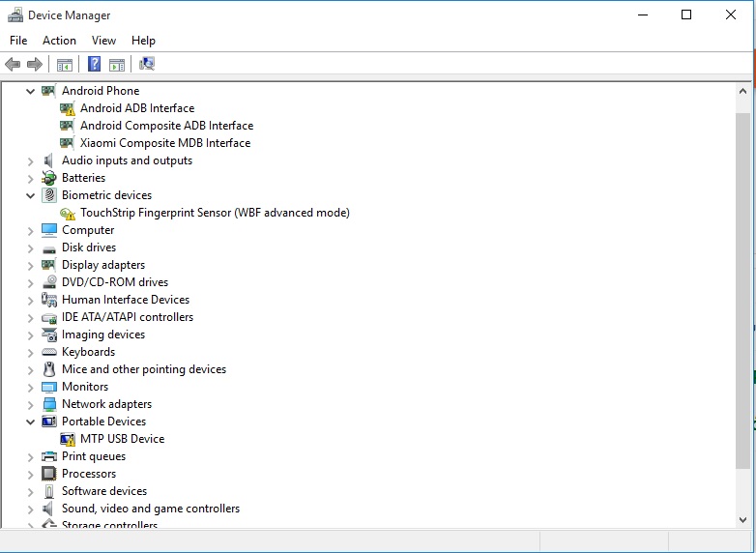Expand the Network adapters node
The height and width of the screenshot is (553, 756).
[x=31, y=404]
